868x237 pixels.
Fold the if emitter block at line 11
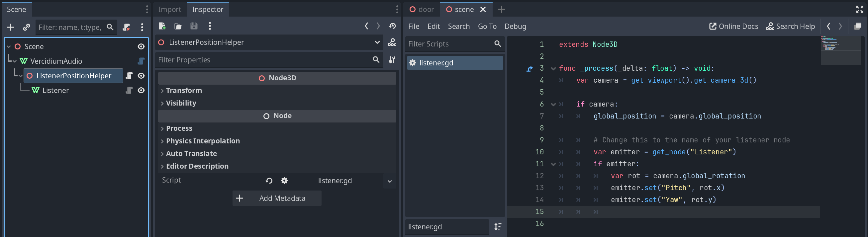(x=553, y=164)
